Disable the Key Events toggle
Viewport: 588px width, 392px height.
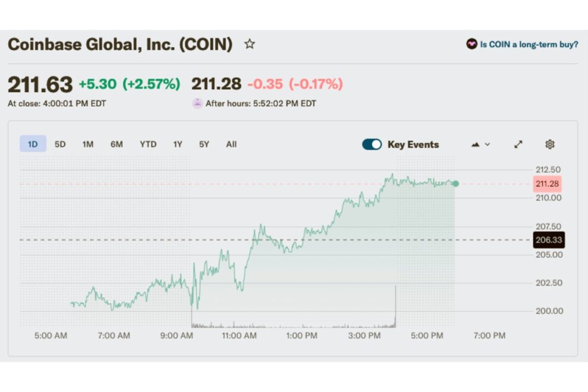(x=371, y=144)
